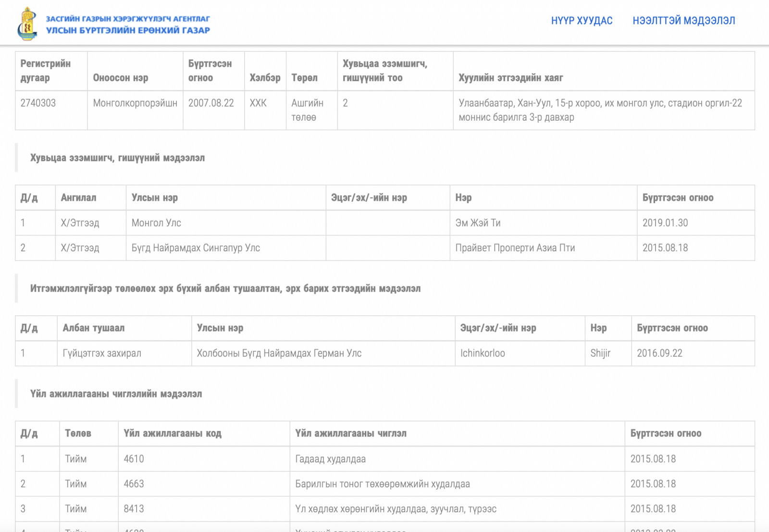Viewport: 769px width, 532px height.
Task: Select company name Монголкорпорэйшн
Action: pos(135,103)
